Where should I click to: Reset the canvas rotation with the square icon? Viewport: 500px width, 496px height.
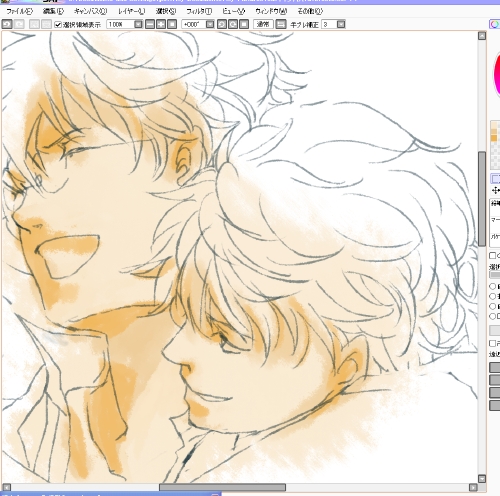244,24
